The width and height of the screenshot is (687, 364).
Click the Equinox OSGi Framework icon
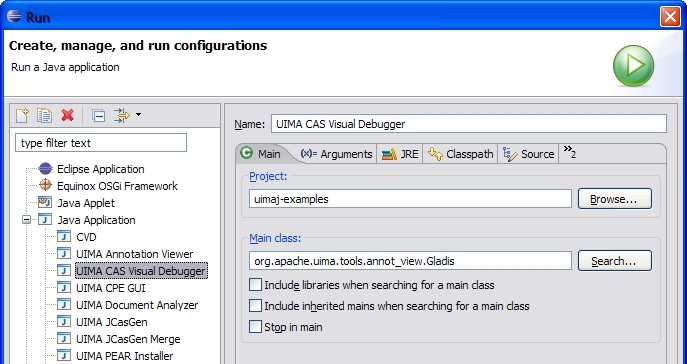[x=45, y=185]
